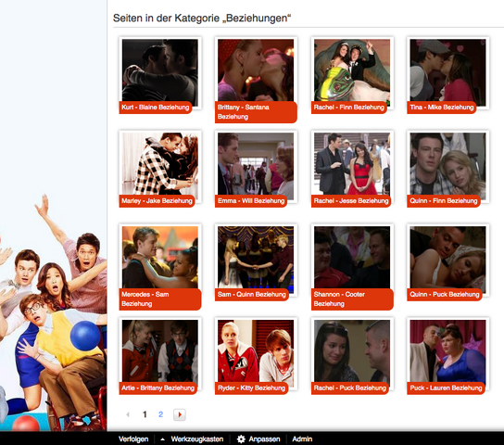Open the Sam - Quinn Beziehung thumbnail image

coord(256,257)
